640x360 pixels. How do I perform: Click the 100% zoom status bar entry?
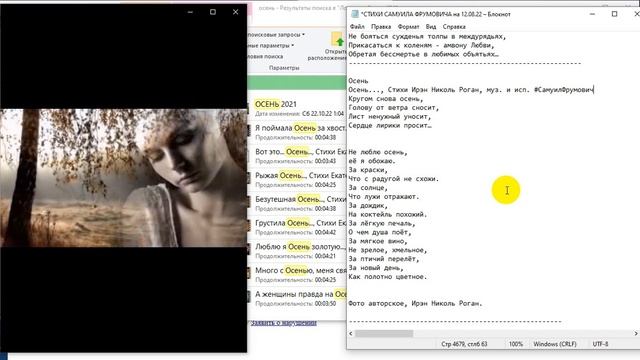516,344
